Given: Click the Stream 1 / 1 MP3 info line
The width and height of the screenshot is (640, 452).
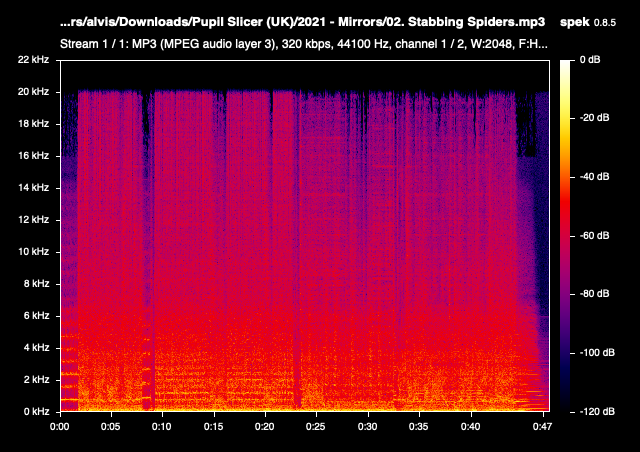Looking at the screenshot, I should pos(304,44).
